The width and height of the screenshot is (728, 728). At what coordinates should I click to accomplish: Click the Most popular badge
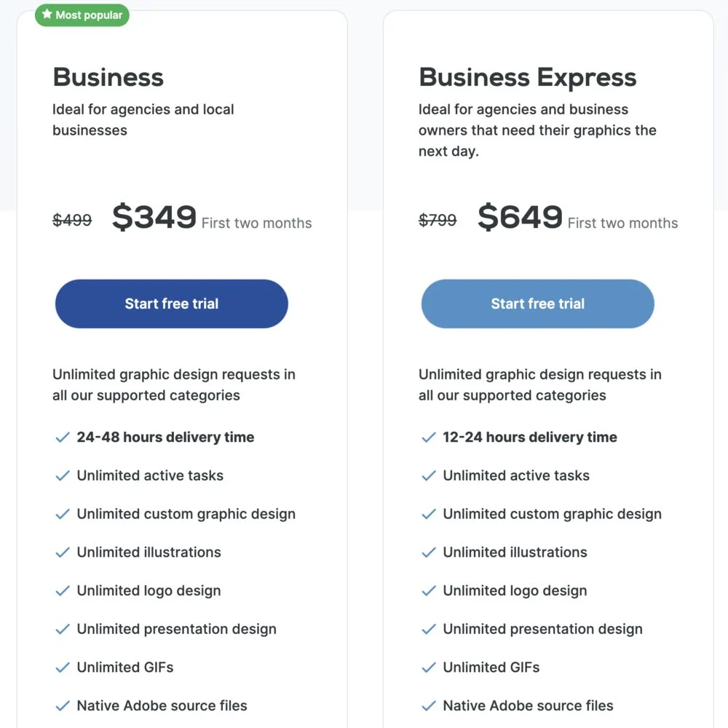tap(82, 15)
